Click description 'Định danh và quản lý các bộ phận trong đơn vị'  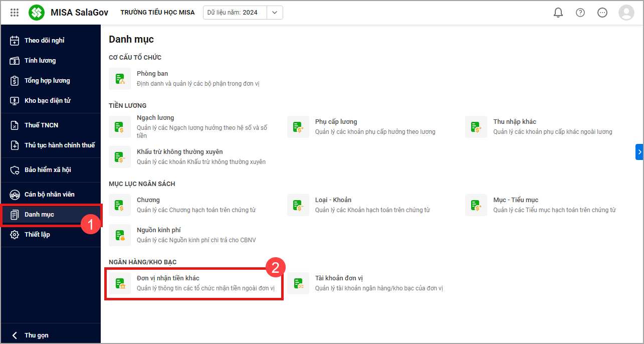(198, 84)
